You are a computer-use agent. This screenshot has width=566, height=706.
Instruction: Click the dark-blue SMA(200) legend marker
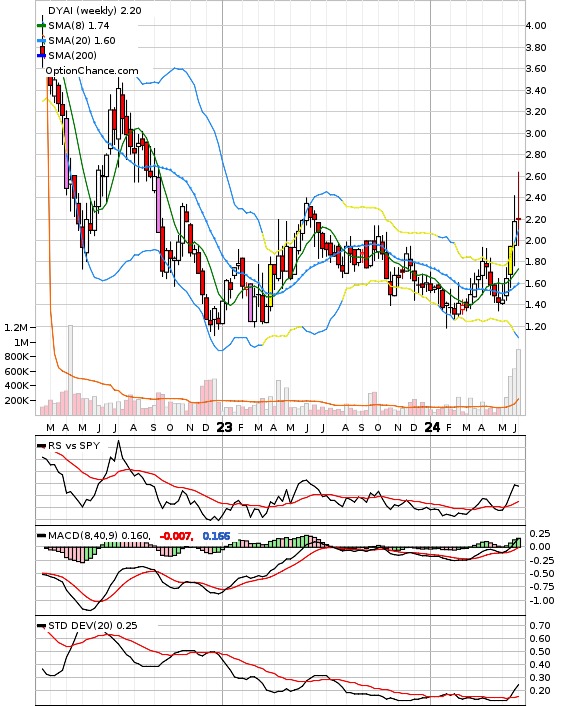click(41, 55)
